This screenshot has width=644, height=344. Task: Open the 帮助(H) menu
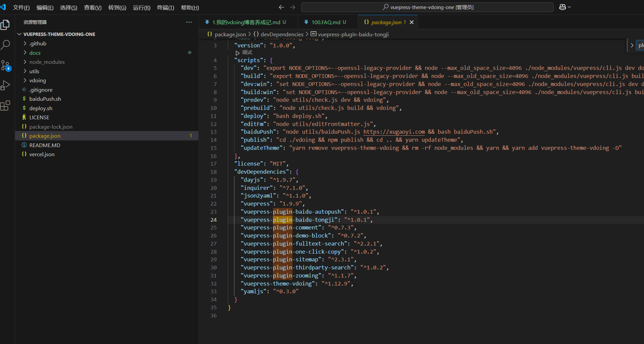click(x=190, y=7)
